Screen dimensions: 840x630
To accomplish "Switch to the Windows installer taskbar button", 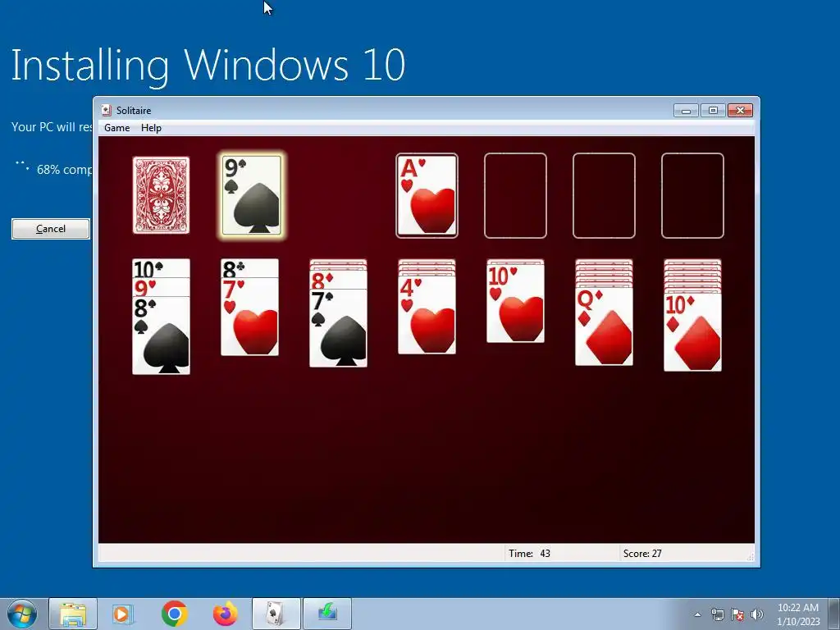I will point(327,614).
